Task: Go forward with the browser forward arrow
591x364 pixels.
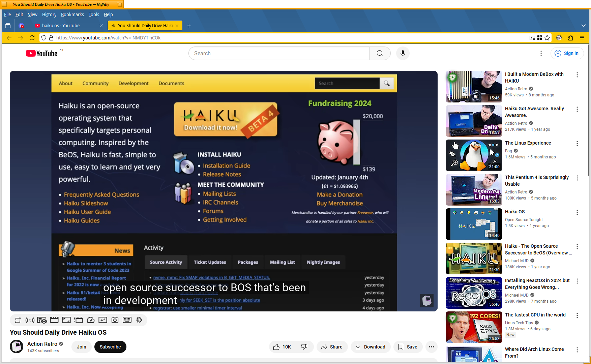Action: click(21, 38)
